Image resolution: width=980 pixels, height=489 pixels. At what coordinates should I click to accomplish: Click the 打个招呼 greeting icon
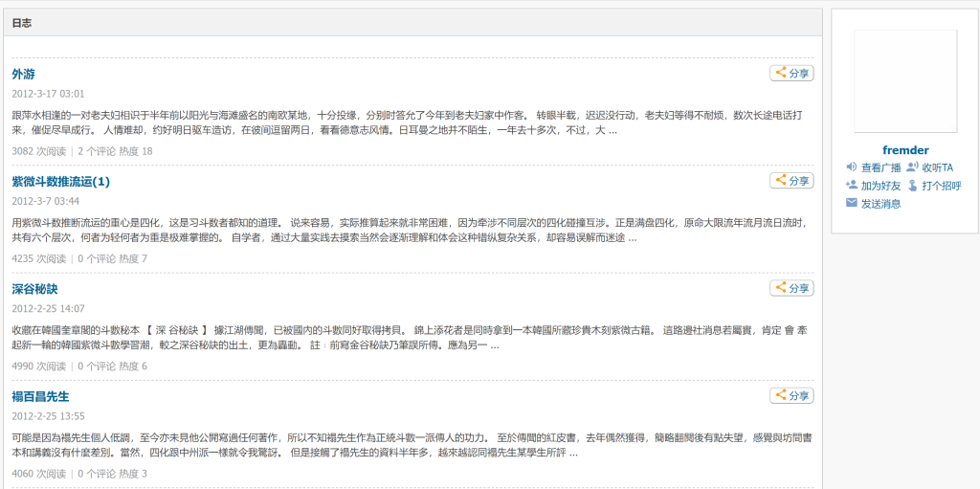(912, 186)
